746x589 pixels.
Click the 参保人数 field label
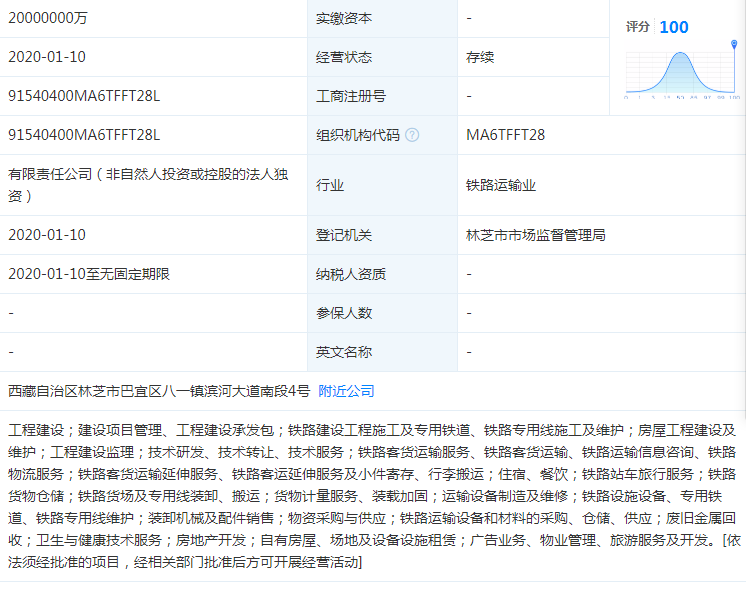click(344, 313)
